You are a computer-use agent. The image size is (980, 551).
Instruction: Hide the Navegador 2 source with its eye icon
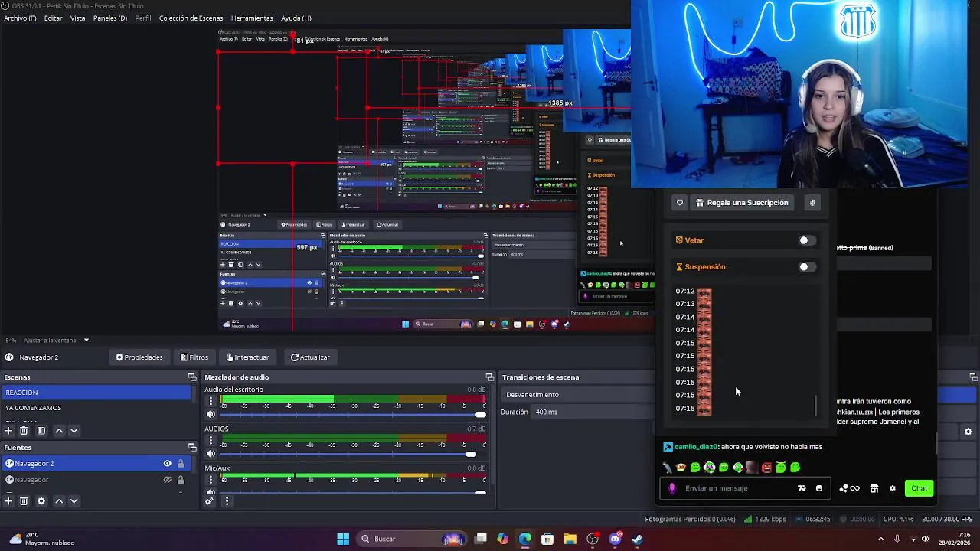click(167, 464)
